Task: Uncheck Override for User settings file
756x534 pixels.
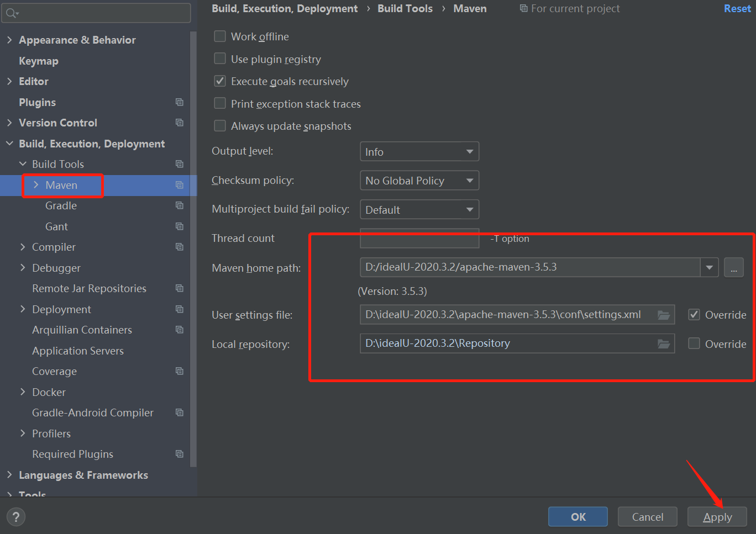Action: click(x=694, y=315)
